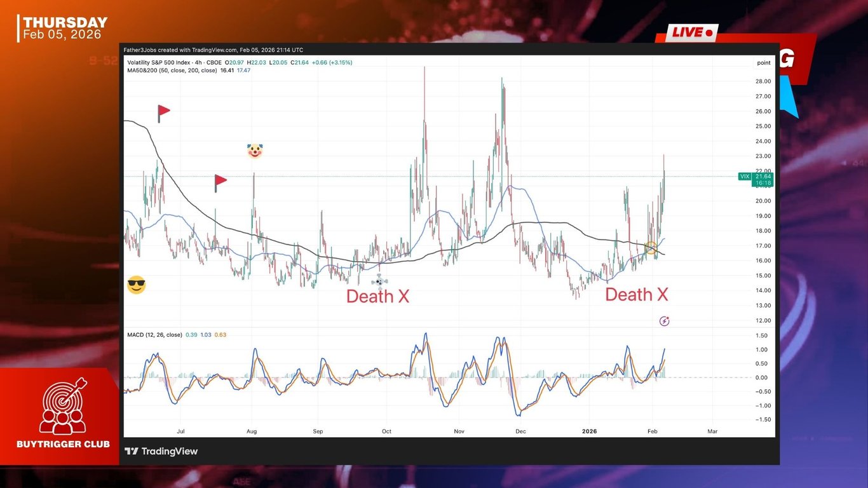The width and height of the screenshot is (868, 488).
Task: Click the Aug label on time axis
Action: tap(252, 431)
